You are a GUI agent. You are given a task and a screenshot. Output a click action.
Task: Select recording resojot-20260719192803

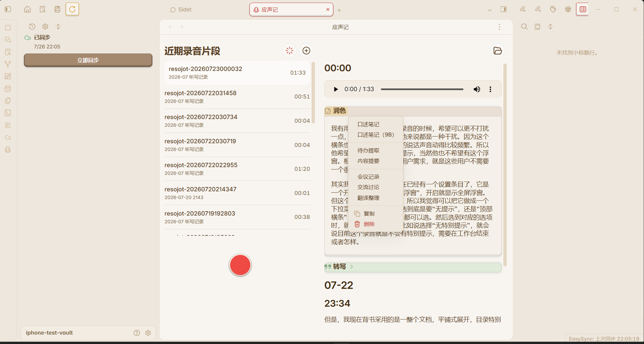click(237, 217)
